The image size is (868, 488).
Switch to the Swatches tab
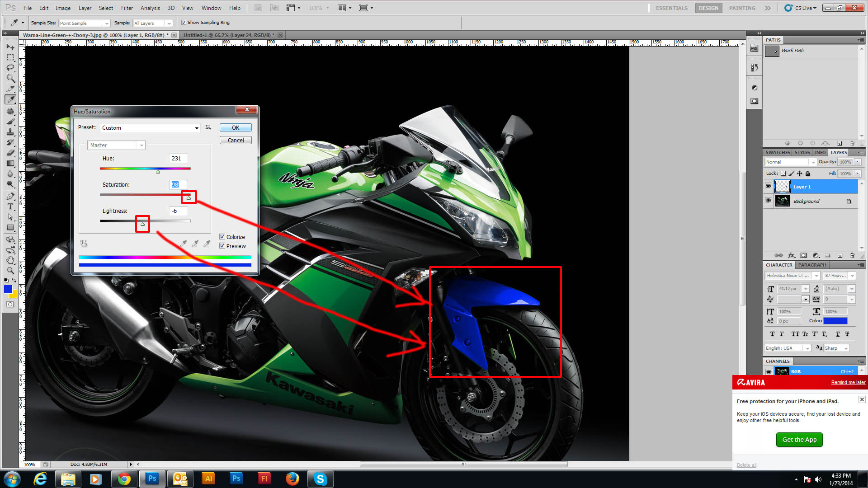coord(778,152)
